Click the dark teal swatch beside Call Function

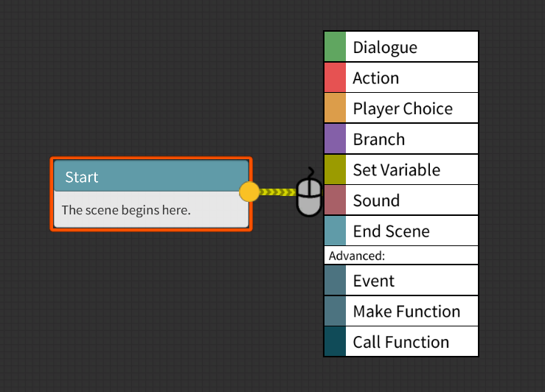[x=335, y=342]
